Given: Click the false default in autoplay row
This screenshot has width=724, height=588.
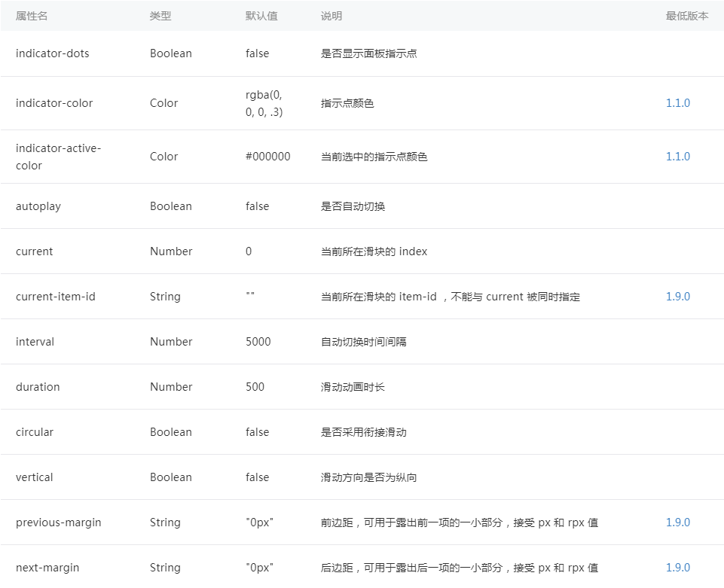Looking at the screenshot, I should pos(257,206).
